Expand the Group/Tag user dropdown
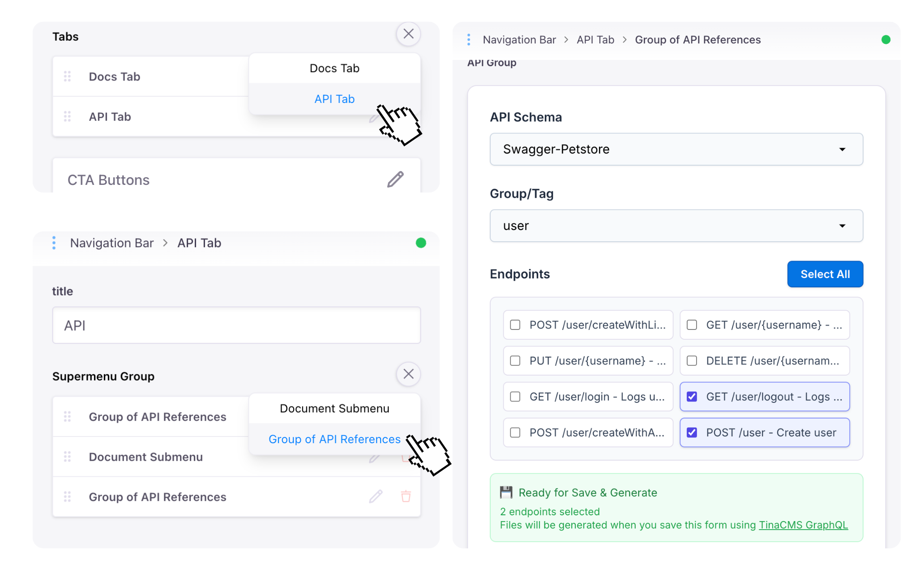This screenshot has height=573, width=924. click(x=676, y=226)
